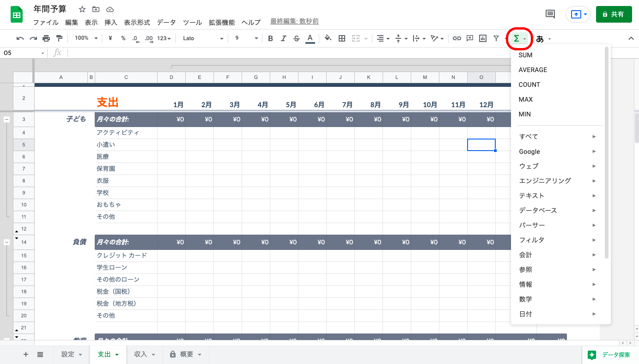Collapse the 負債 row group
The height and width of the screenshot is (364, 639).
6,242
